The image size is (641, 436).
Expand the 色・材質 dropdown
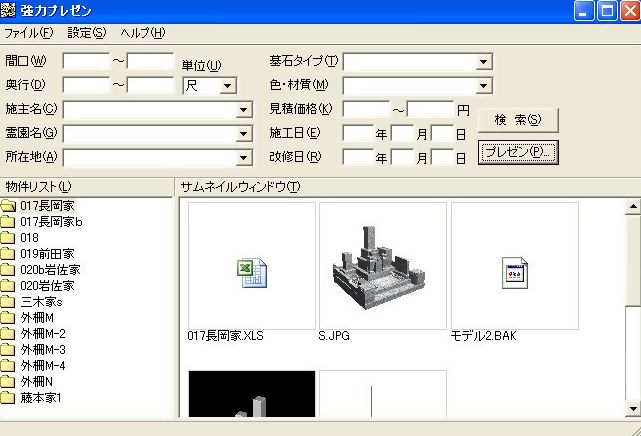[x=484, y=86]
